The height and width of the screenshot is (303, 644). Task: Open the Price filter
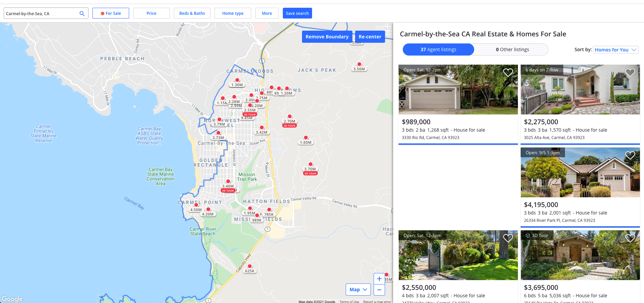coord(151,13)
